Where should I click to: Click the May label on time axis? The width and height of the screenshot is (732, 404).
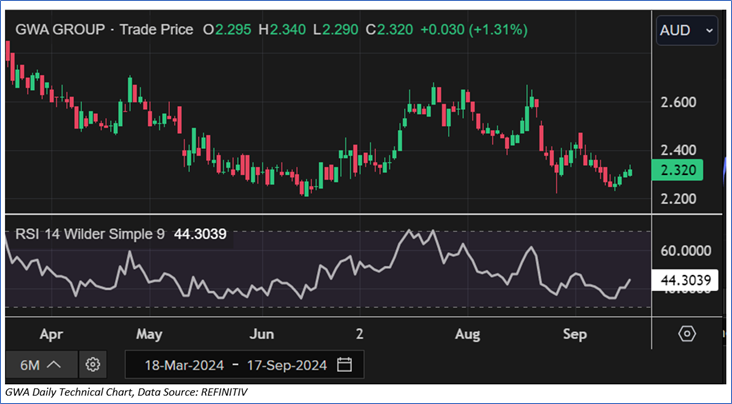click(x=148, y=333)
